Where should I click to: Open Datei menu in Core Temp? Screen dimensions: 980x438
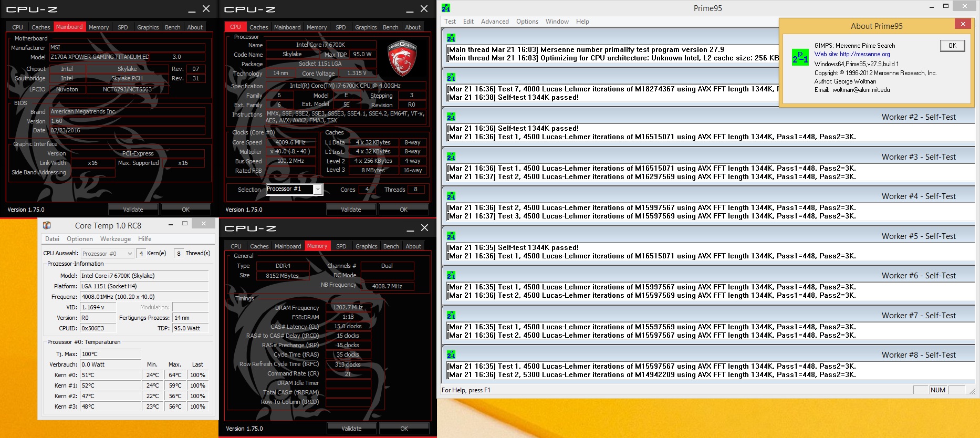point(53,239)
